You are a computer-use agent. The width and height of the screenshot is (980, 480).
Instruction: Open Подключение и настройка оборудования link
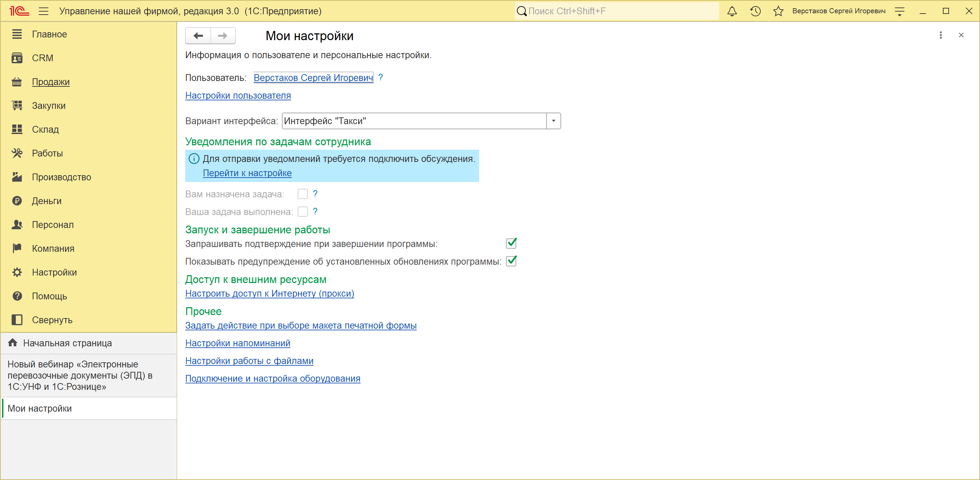click(x=273, y=379)
